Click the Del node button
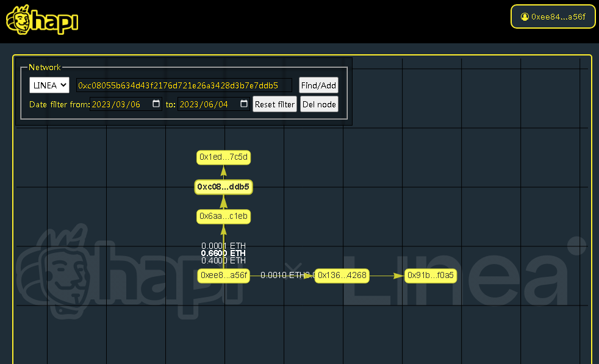 320,104
